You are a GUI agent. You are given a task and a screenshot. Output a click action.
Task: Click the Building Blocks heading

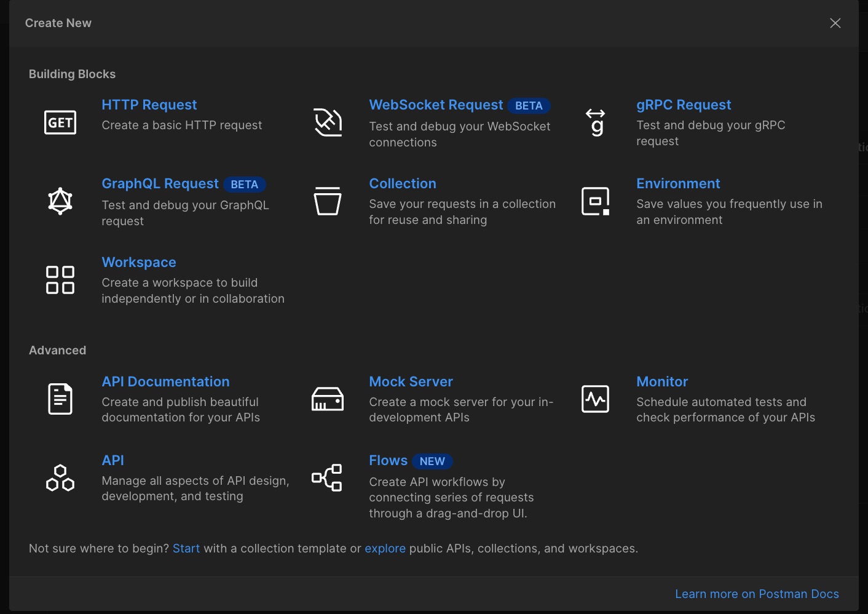click(72, 74)
